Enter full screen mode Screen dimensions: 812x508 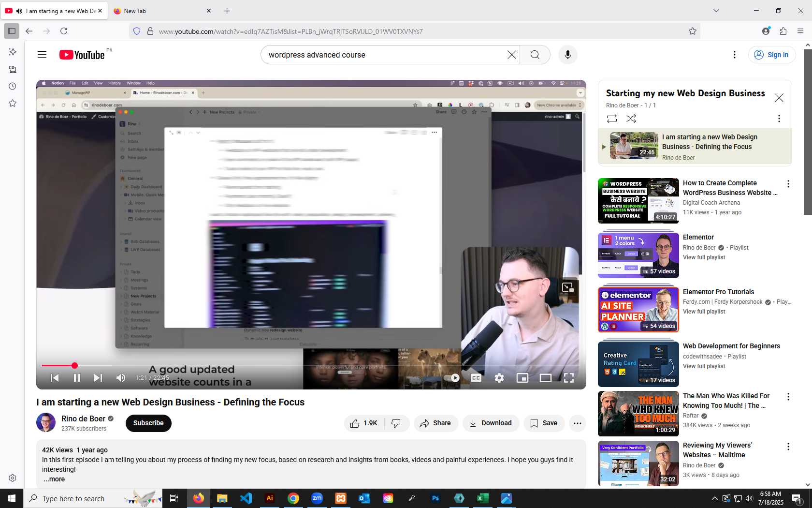point(569,378)
